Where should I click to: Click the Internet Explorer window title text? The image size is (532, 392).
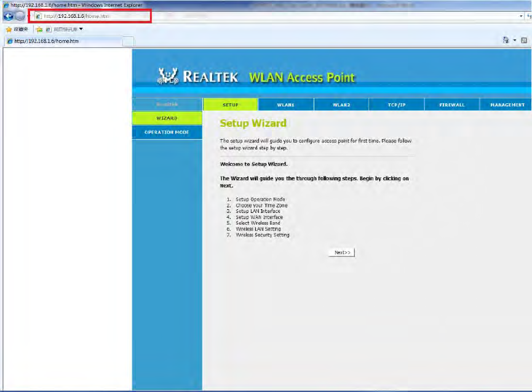[76, 5]
